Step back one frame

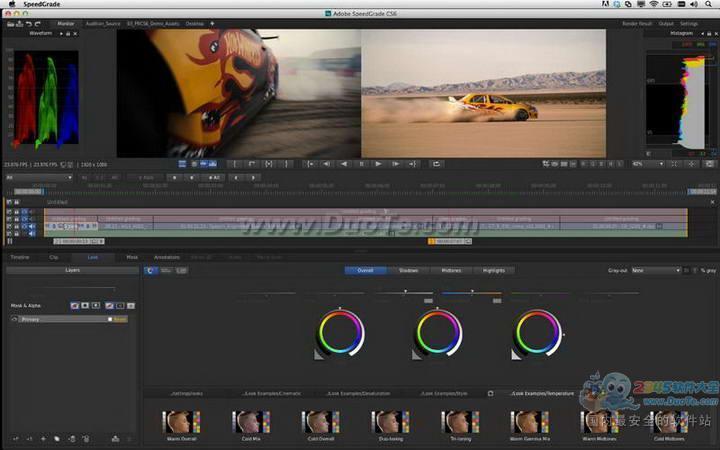(326, 164)
